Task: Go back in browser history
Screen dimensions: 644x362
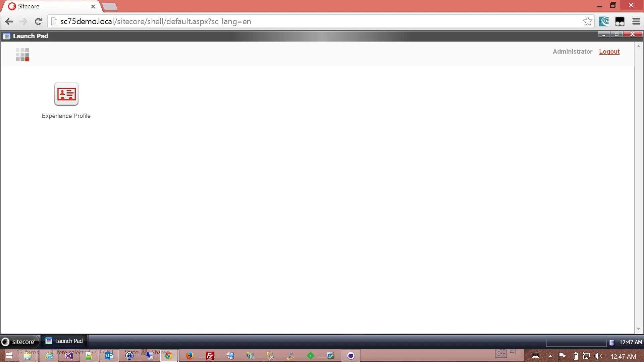Action: point(9,21)
